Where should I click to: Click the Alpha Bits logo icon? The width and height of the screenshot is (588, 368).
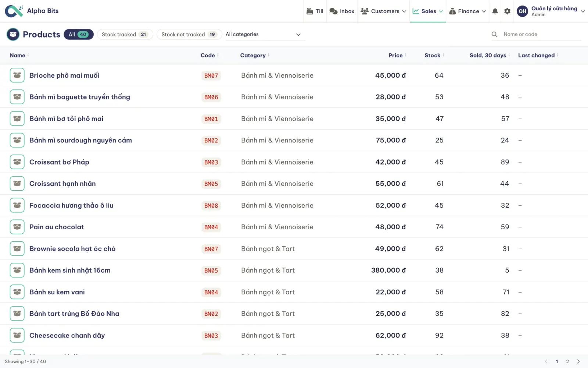pos(14,11)
